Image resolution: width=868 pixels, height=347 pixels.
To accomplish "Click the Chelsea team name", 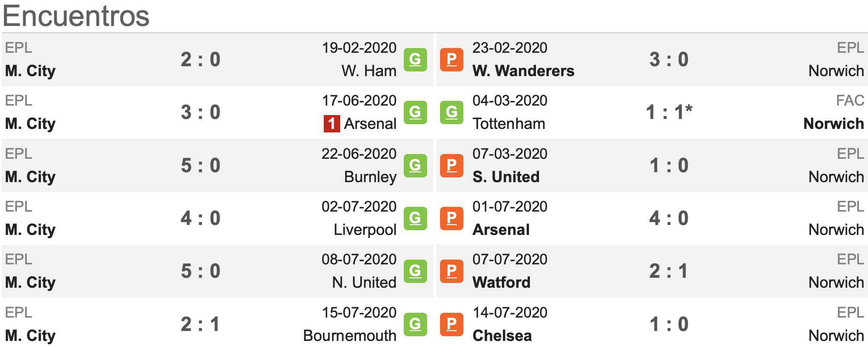I will tap(502, 336).
